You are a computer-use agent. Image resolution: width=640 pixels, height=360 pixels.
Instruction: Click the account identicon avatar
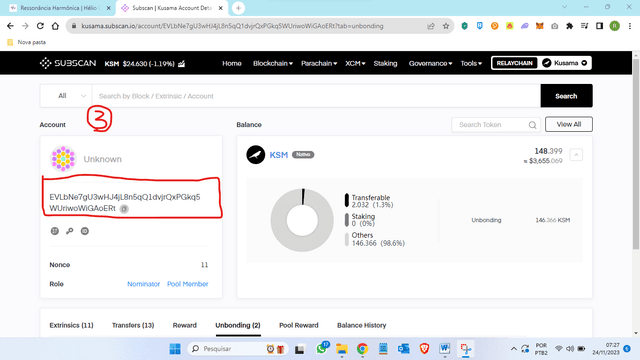[x=63, y=159]
